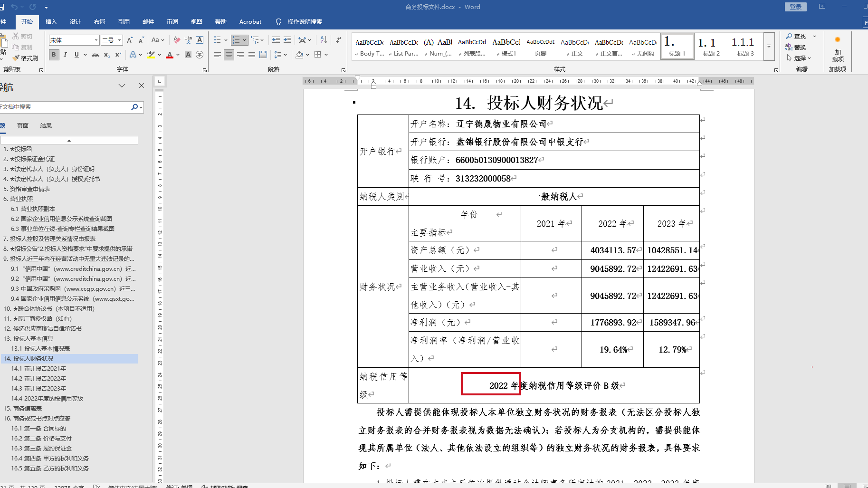
Task: Toggle italic formatting
Action: (x=65, y=55)
